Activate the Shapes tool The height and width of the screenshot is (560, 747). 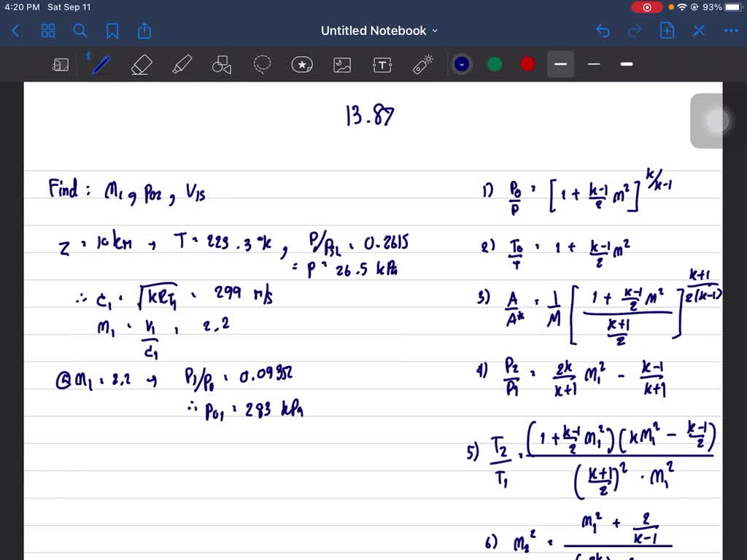(x=221, y=65)
